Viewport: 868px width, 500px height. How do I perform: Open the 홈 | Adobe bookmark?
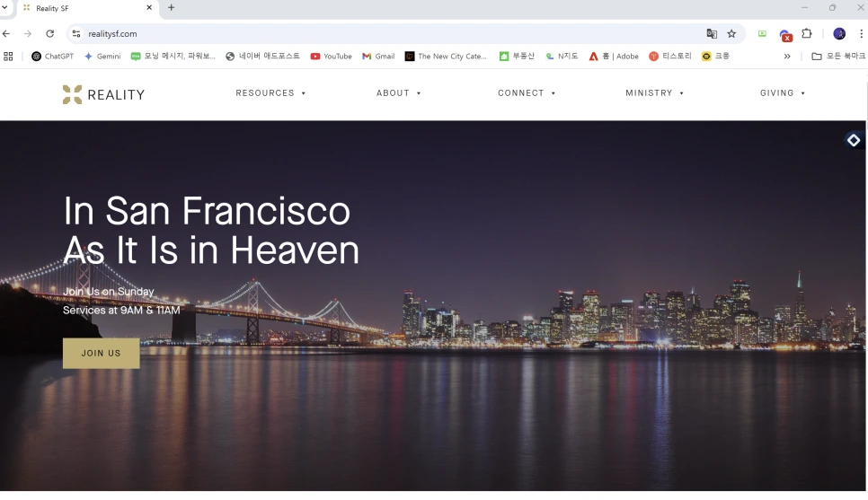614,57
